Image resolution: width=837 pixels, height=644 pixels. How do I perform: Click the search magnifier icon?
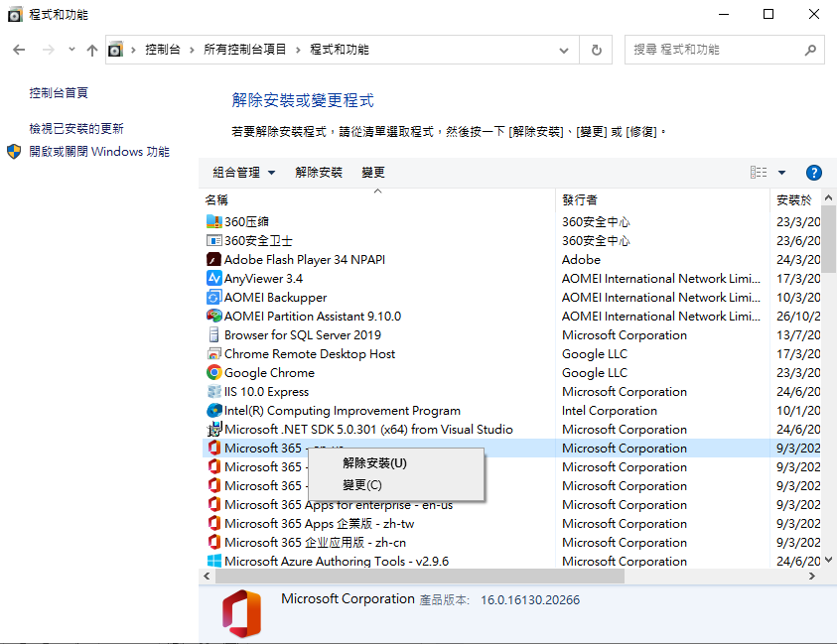(810, 50)
